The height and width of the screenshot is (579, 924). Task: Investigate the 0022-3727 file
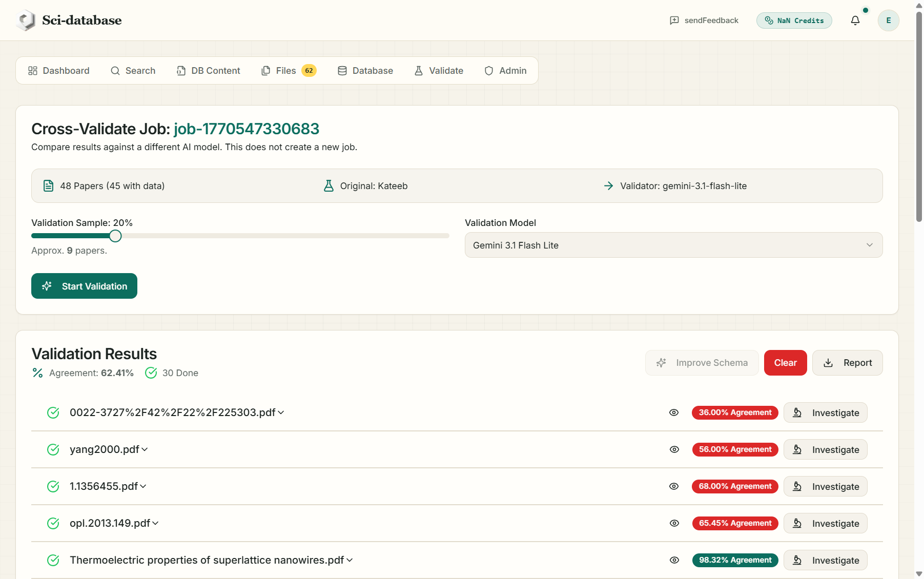coord(825,412)
